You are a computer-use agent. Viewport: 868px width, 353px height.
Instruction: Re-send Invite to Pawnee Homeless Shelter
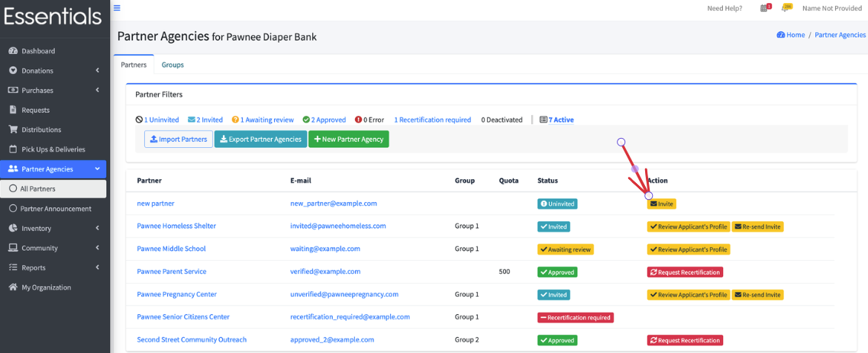coord(758,226)
